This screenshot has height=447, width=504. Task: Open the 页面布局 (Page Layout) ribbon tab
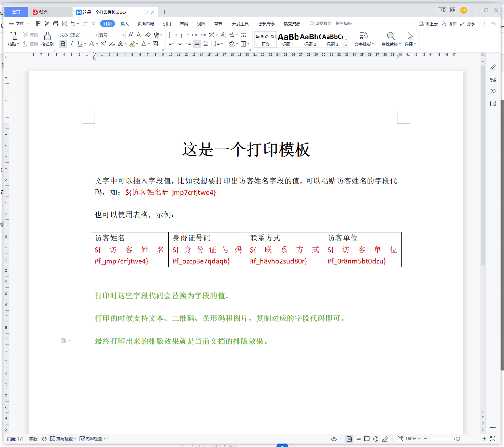click(145, 24)
